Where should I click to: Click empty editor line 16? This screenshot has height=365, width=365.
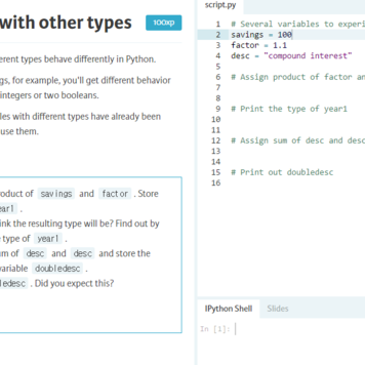(297, 183)
